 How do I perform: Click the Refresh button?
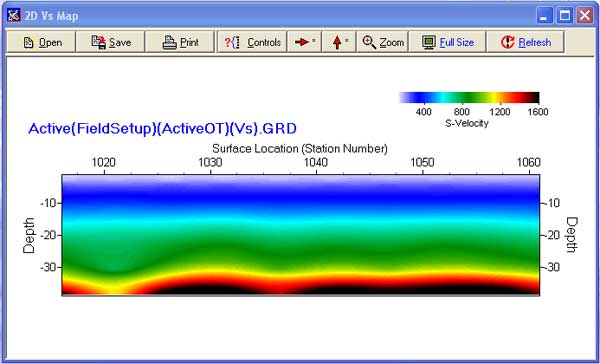[525, 42]
